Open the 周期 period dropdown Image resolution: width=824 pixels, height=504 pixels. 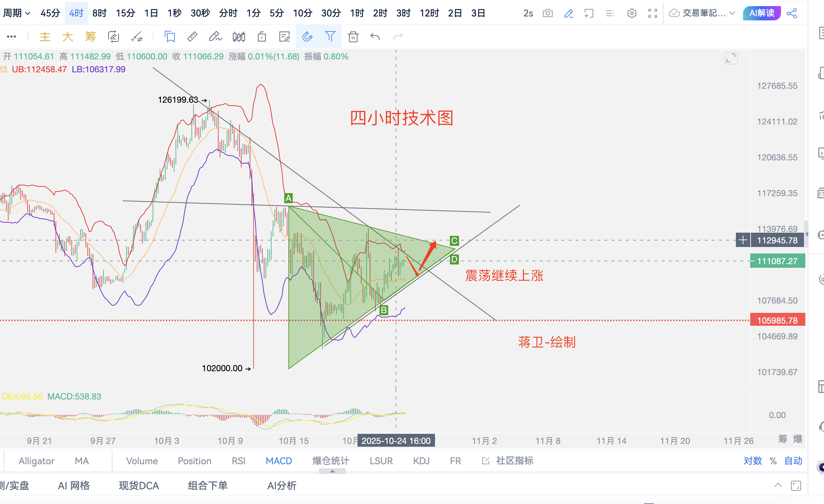pyautogui.click(x=16, y=13)
